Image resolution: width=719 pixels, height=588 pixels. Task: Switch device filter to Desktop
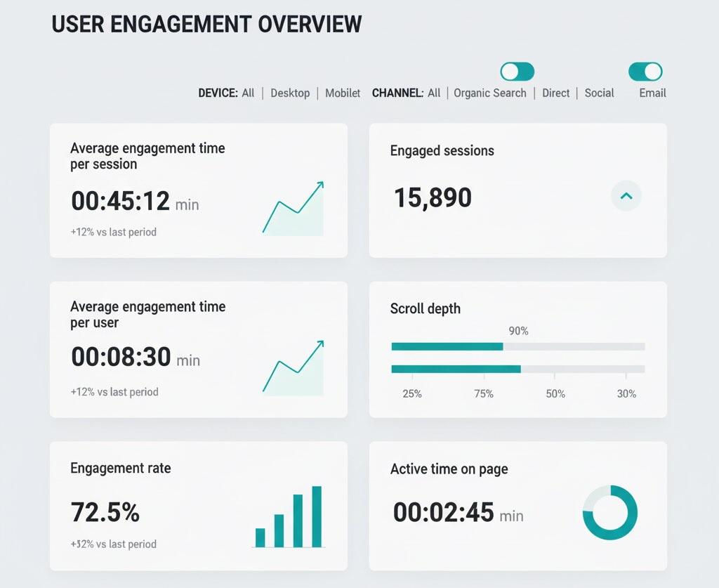290,93
